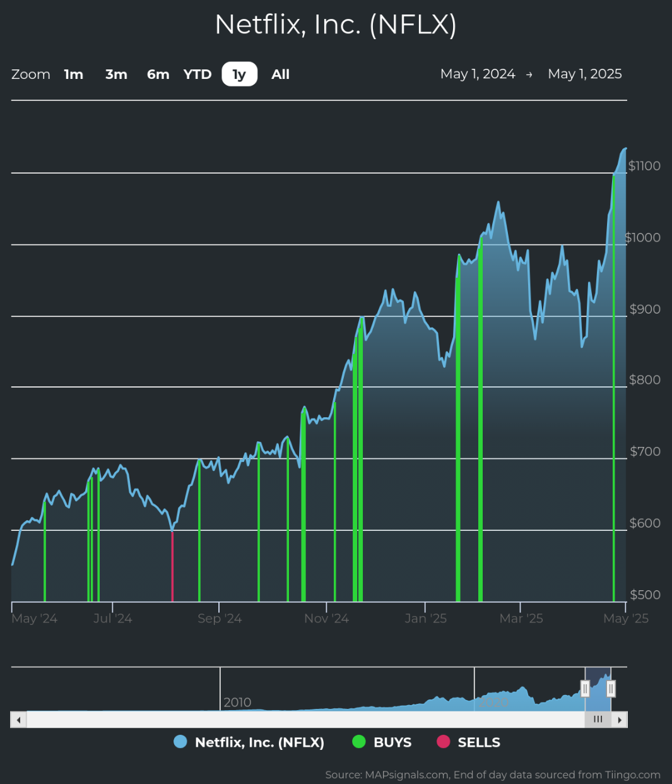Click the scrollbar left arrow button
The image size is (672, 784).
(x=19, y=720)
